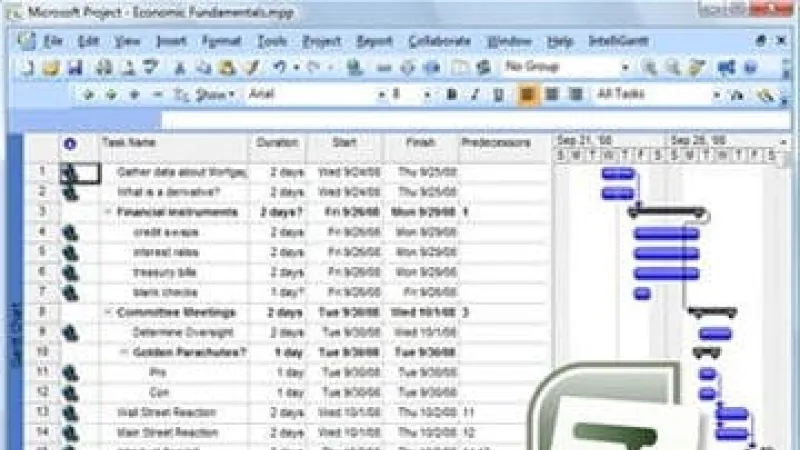Click the Duration column header
The width and height of the screenshot is (800, 450).
(x=277, y=143)
